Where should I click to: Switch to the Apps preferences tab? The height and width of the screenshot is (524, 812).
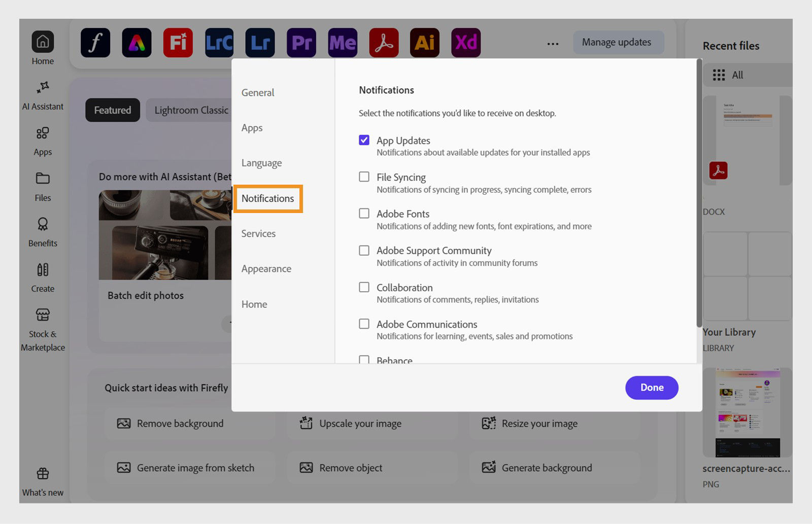[x=252, y=128]
